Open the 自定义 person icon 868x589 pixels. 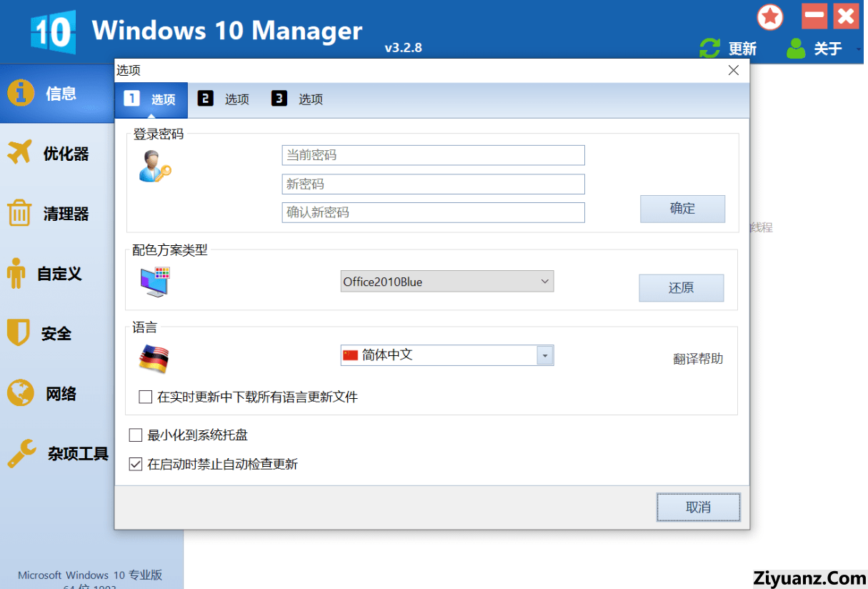(16, 273)
